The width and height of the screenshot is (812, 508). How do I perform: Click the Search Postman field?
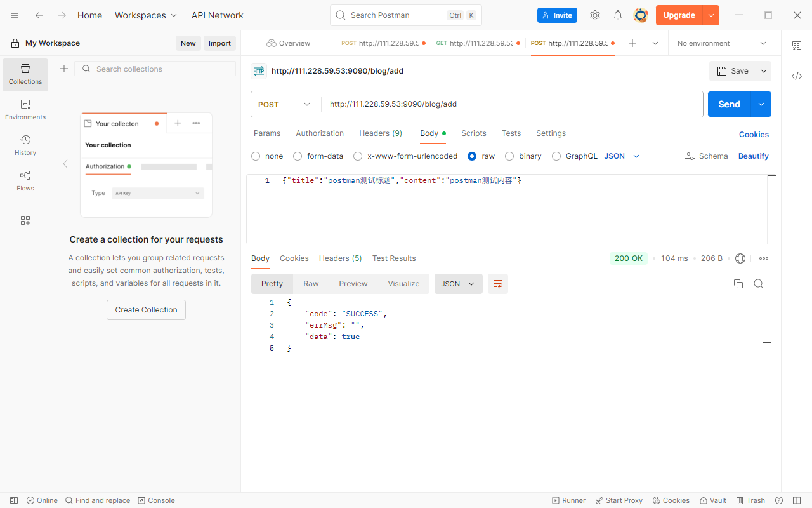[x=406, y=15]
